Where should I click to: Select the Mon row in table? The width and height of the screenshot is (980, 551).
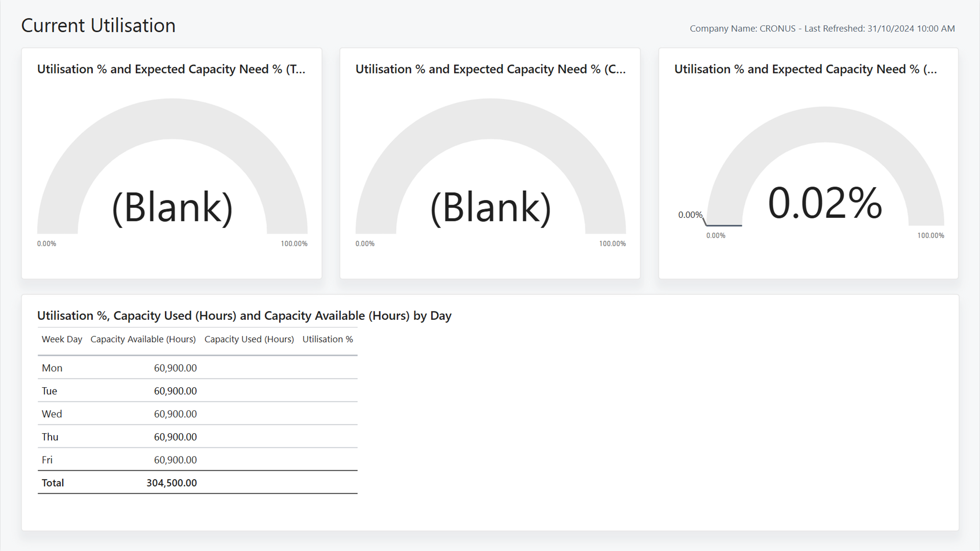pos(198,368)
